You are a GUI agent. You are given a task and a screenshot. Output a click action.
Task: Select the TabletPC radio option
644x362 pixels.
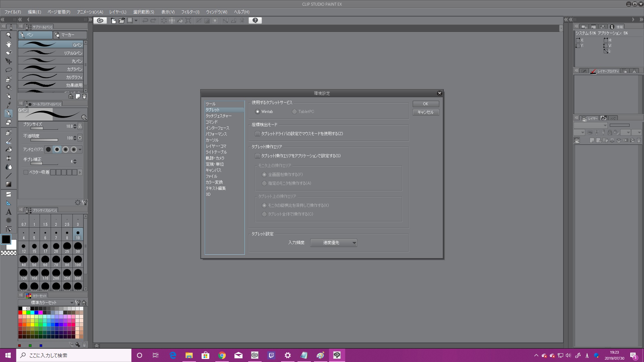294,112
